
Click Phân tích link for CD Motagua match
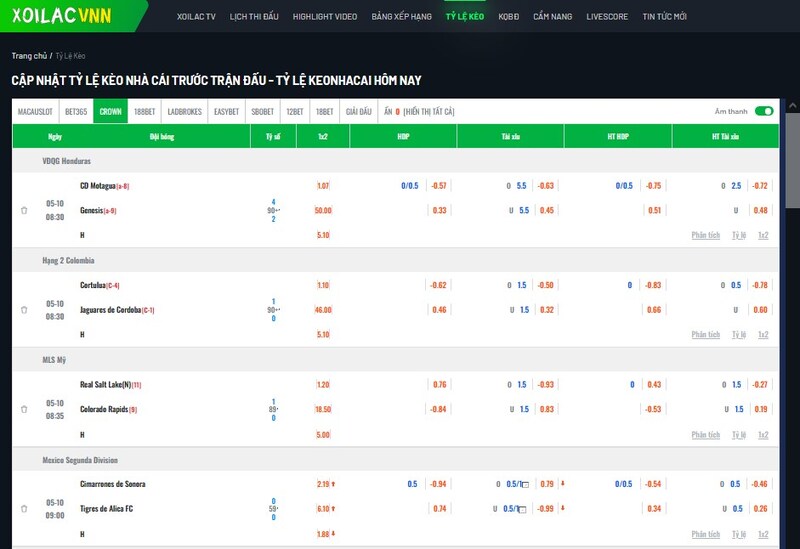coord(705,235)
